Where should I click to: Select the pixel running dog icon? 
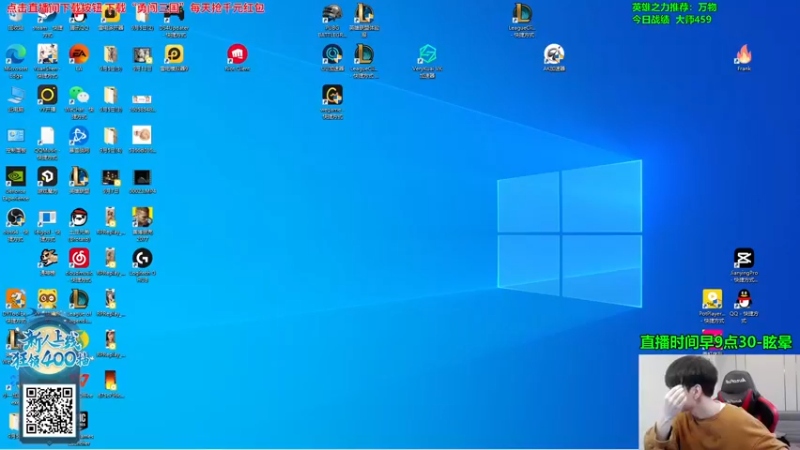click(x=47, y=259)
